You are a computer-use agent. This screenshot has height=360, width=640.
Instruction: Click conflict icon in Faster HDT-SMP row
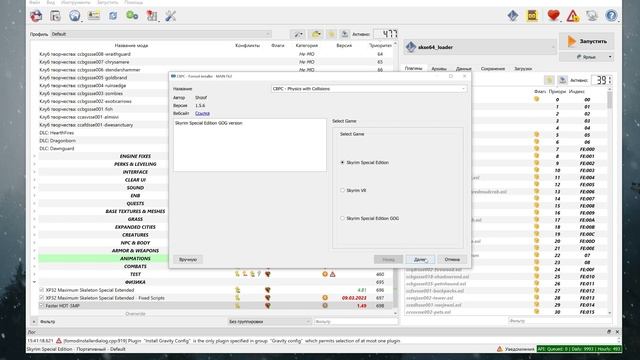pos(237,306)
